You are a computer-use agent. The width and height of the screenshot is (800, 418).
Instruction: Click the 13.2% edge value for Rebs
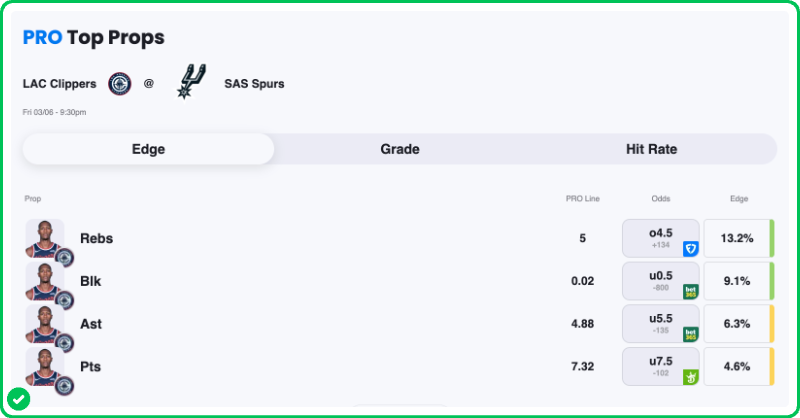736,239
